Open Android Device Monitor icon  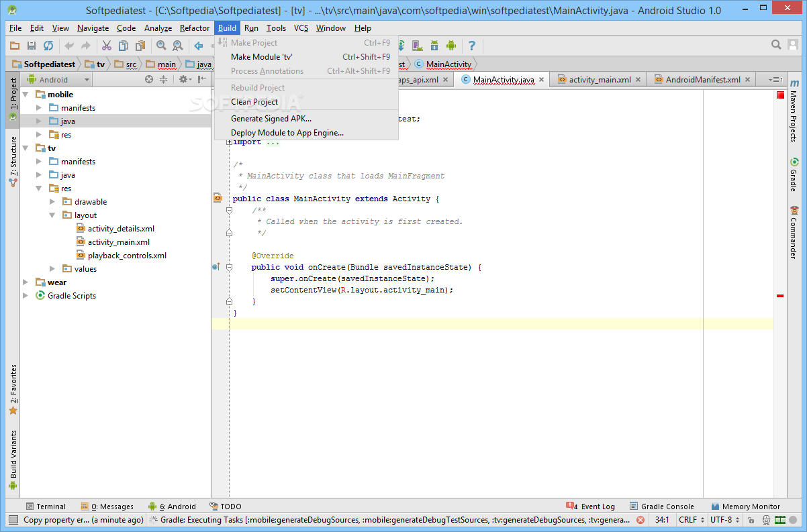(451, 46)
